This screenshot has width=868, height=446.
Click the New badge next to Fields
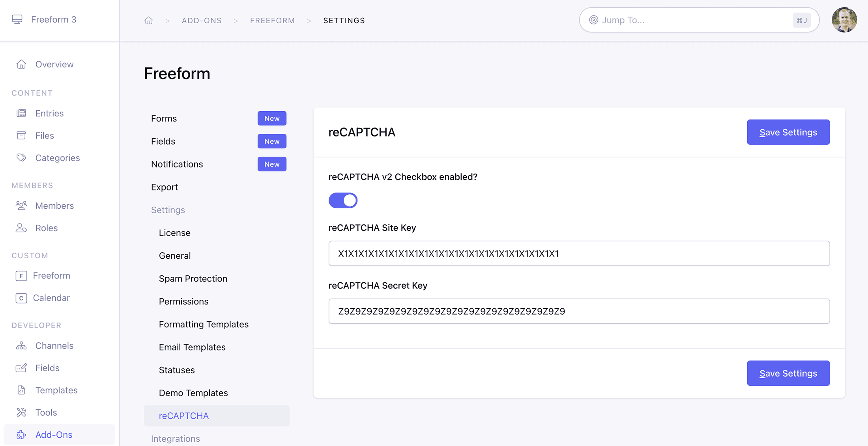coord(272,141)
